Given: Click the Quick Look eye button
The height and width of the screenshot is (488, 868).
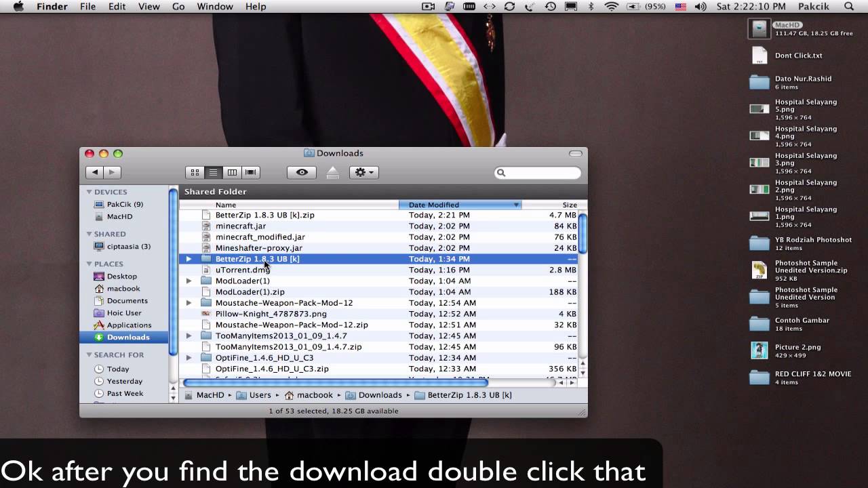Looking at the screenshot, I should pos(302,173).
